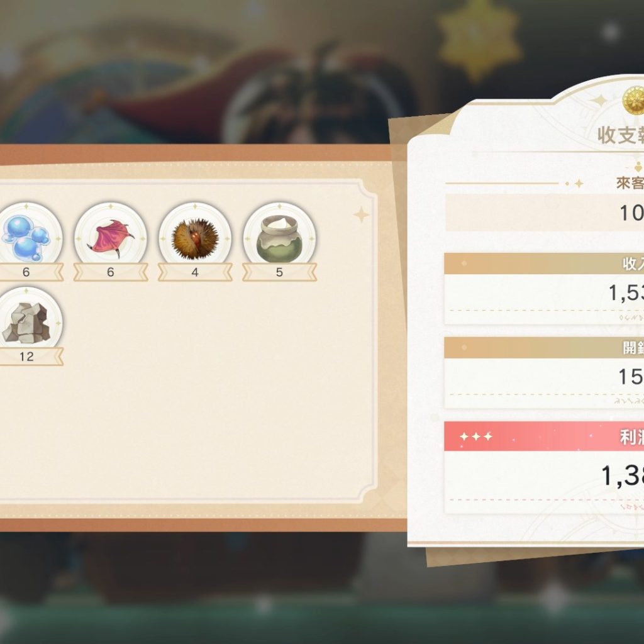Select the 來客 visitors label
644x644 pixels.
click(630, 183)
